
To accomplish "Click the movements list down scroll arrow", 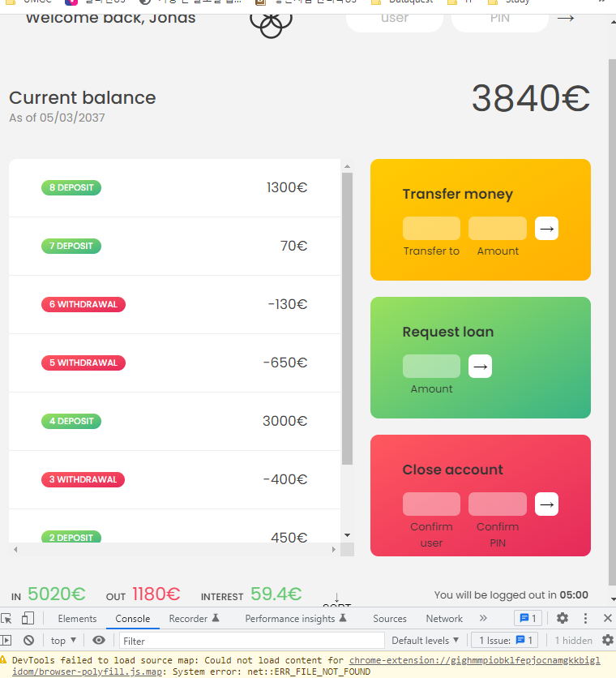I will 347,535.
